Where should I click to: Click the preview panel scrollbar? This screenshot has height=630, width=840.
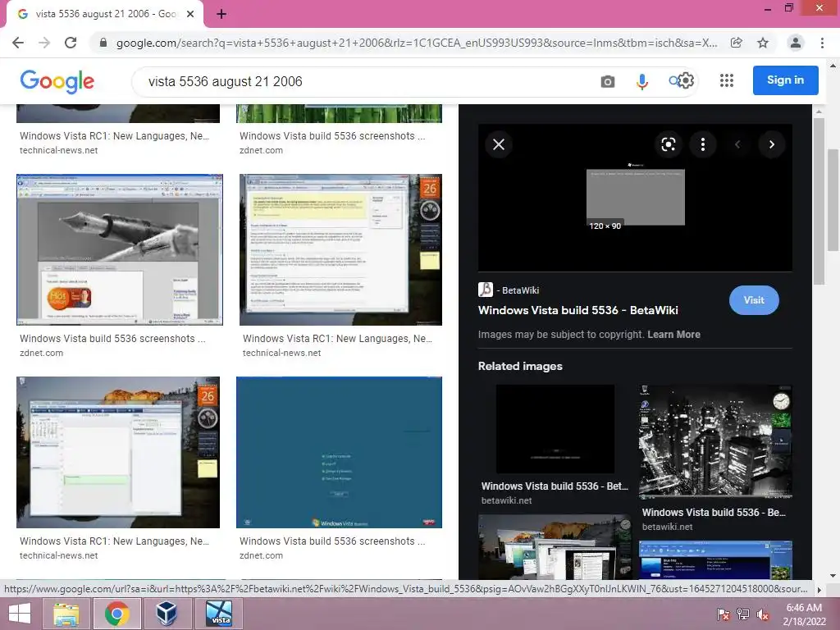[819, 202]
